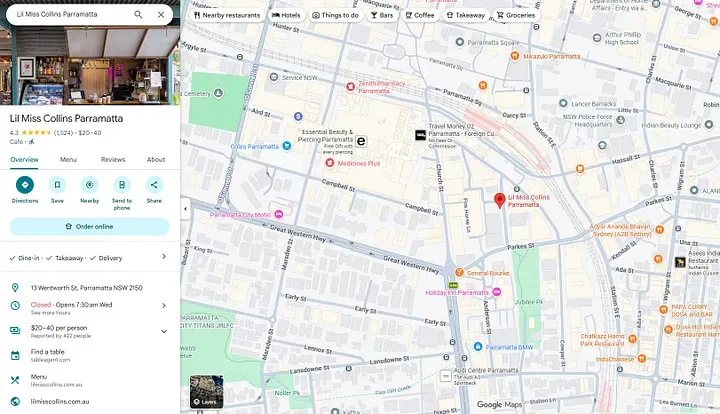Expand the Dine-in Takeaway Delivery options chevron
The image size is (720, 414).
pos(164,257)
